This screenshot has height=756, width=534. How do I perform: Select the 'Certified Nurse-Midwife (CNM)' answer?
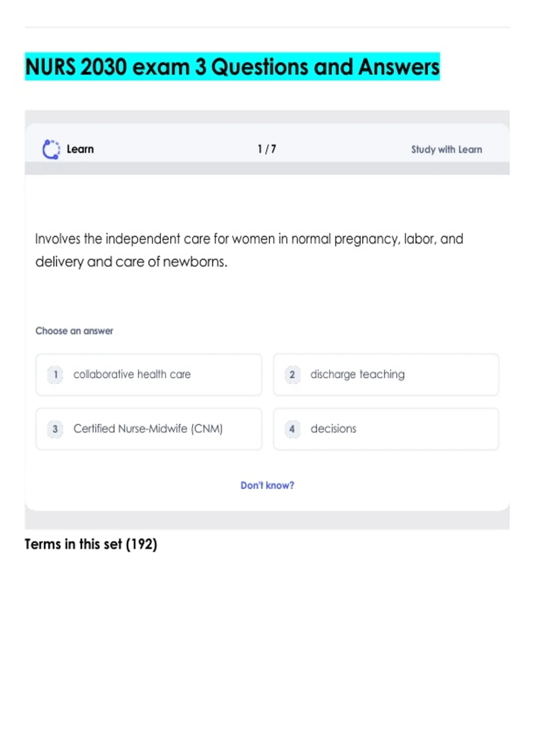pos(148,429)
